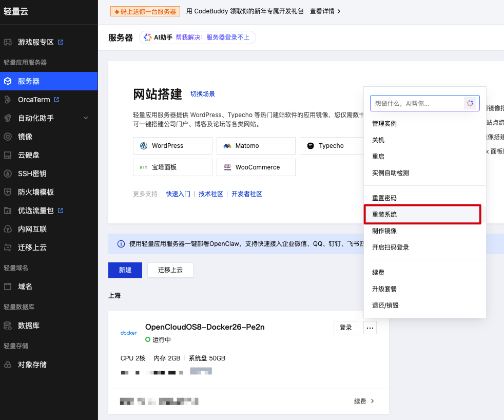Click the docker logo on instance card
Viewport: 504px width, 420px height.
tap(129, 333)
